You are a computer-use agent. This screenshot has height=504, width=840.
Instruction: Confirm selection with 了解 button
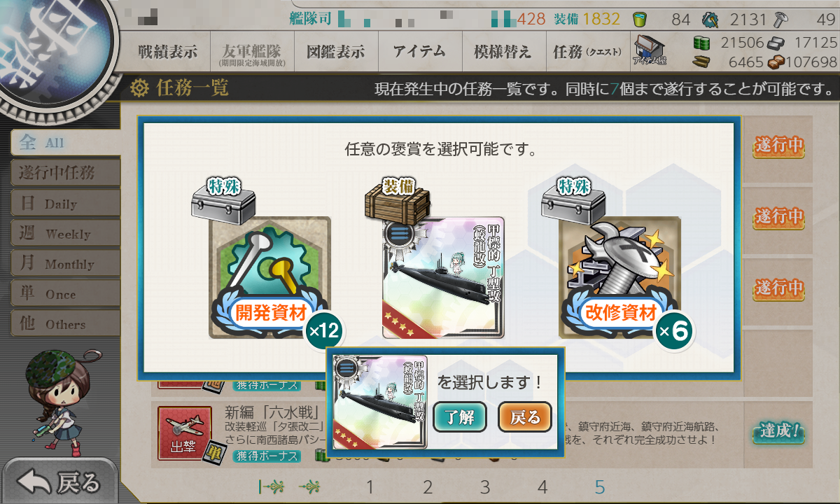coord(460,418)
